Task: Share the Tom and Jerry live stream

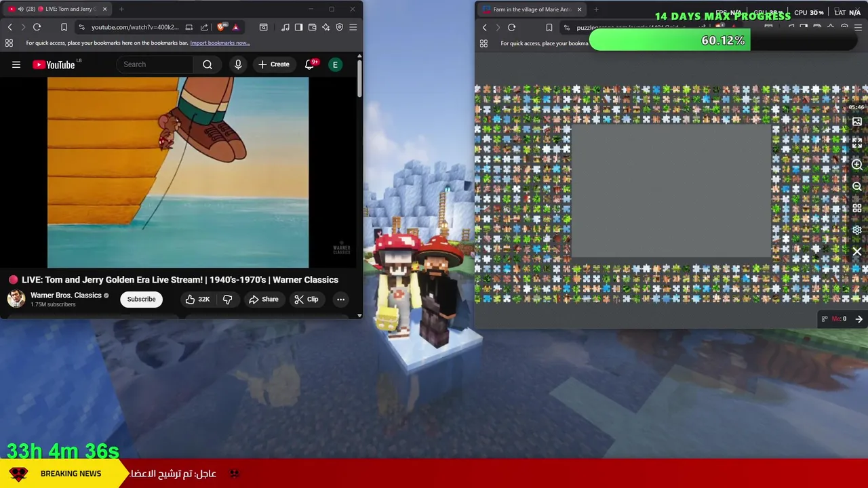Action: click(264, 299)
